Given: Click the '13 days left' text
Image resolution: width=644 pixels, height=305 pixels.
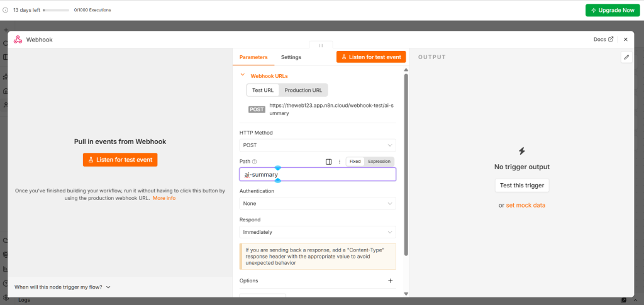Looking at the screenshot, I should pyautogui.click(x=26, y=10).
